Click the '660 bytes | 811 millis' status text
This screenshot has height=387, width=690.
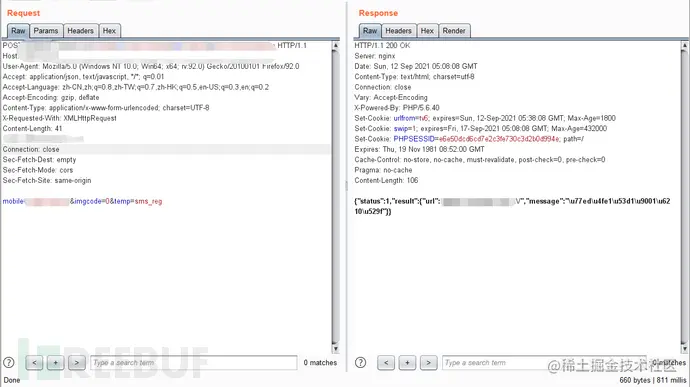pyautogui.click(x=653, y=380)
